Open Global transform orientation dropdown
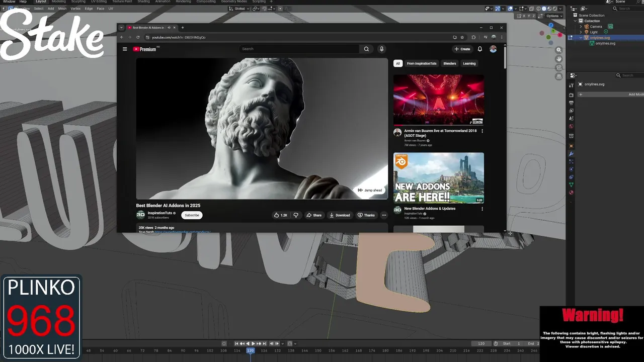 click(238, 9)
